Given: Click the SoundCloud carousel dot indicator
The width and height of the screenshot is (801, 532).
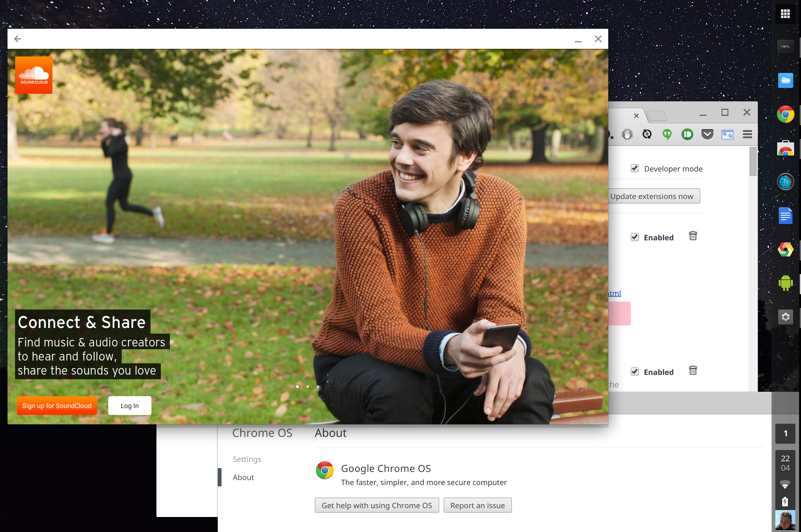Looking at the screenshot, I should tap(297, 386).
